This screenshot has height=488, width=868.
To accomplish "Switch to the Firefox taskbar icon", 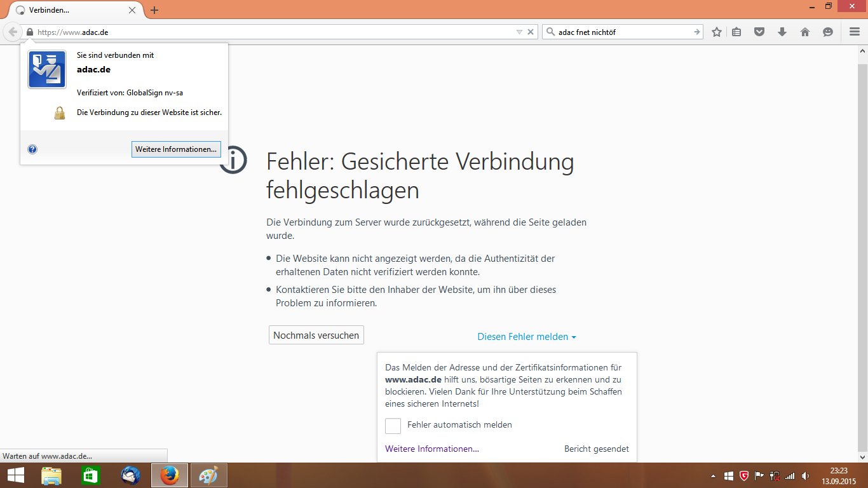I will [170, 475].
